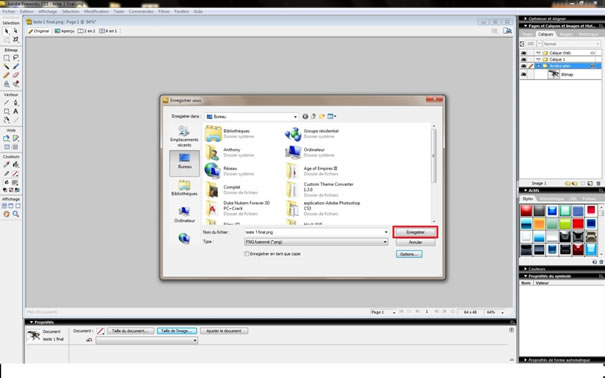Select the Eyedropper tool
The image size is (605, 378).
(x=7, y=165)
